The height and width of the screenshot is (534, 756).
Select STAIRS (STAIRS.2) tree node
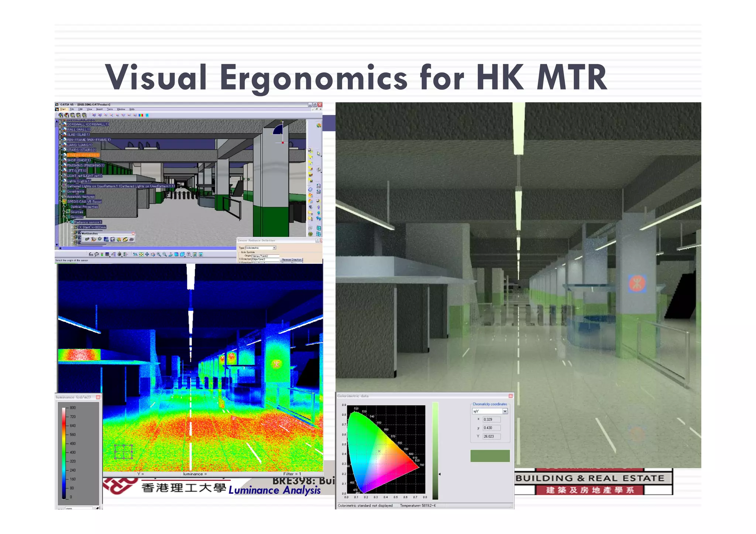(81, 150)
